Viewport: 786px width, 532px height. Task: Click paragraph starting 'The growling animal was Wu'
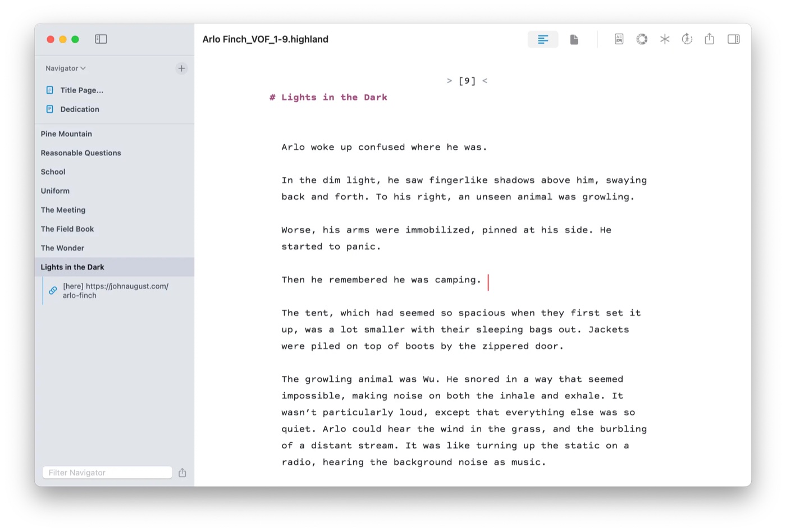pos(464,421)
